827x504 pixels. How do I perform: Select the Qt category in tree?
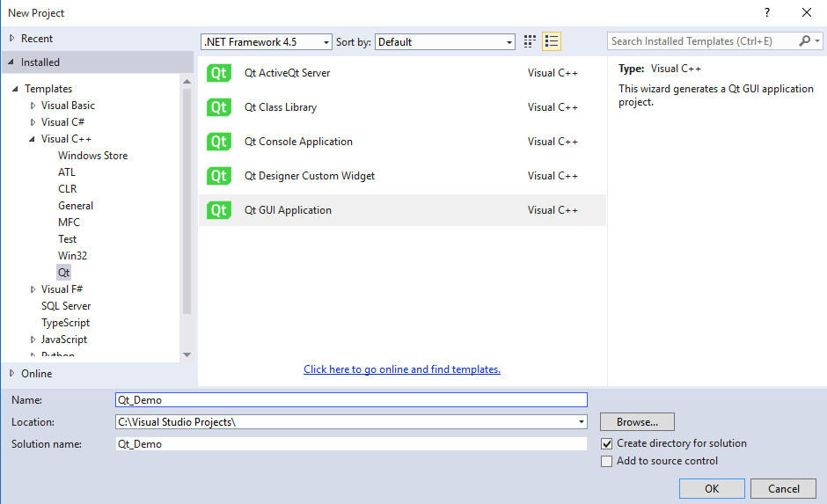[64, 273]
